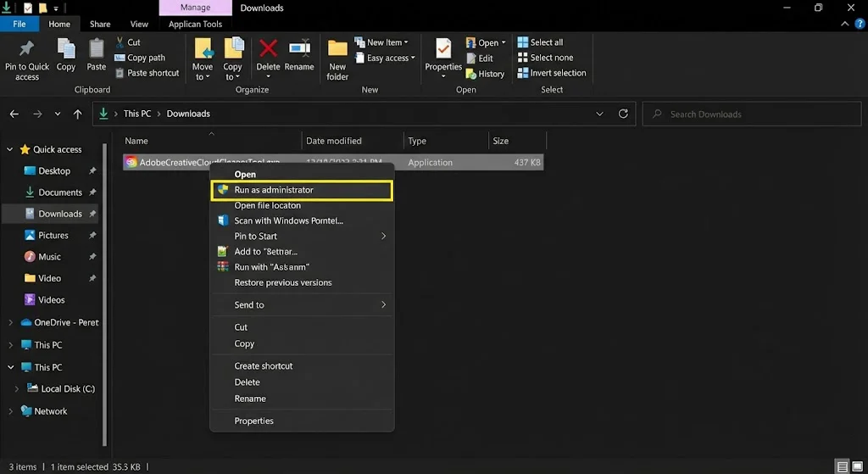
Task: Click the Pin to Quick access icon
Action: [x=26, y=49]
